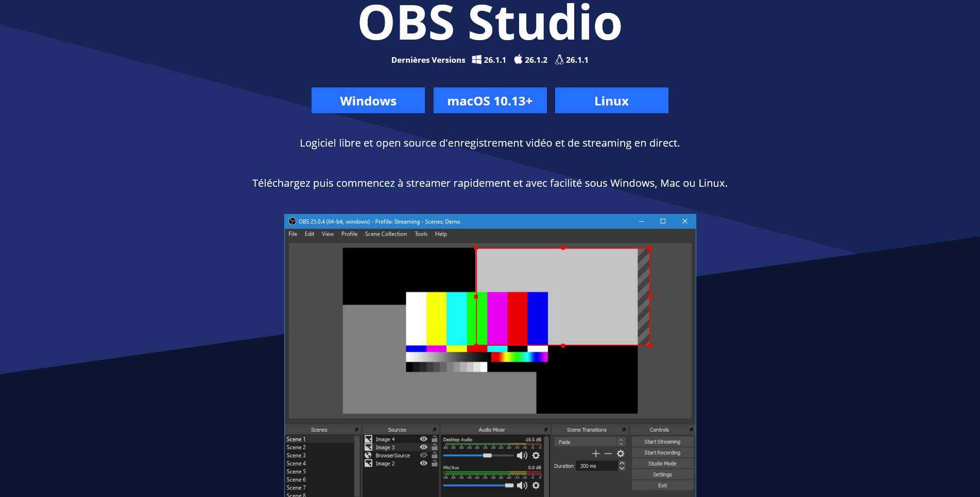Viewport: 980px width, 497px height.
Task: Click the Image 4 source type icon
Action: click(368, 439)
